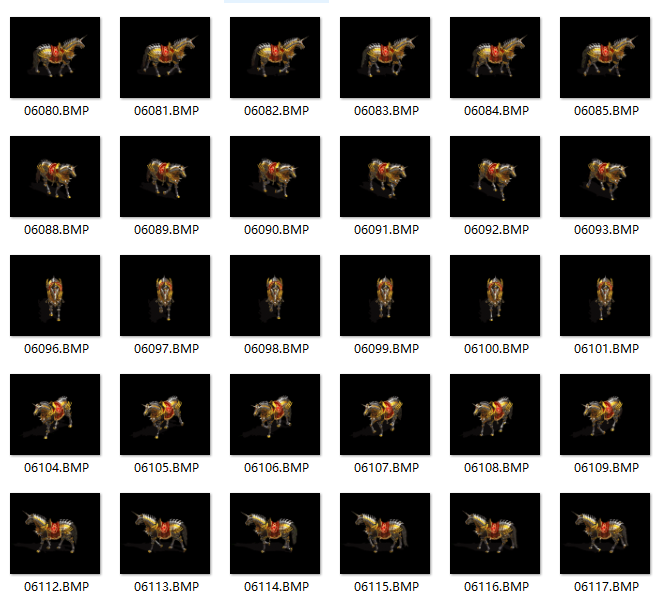Pick the 06090.BMP horse image
This screenshot has height=611, width=660.
coord(275,176)
